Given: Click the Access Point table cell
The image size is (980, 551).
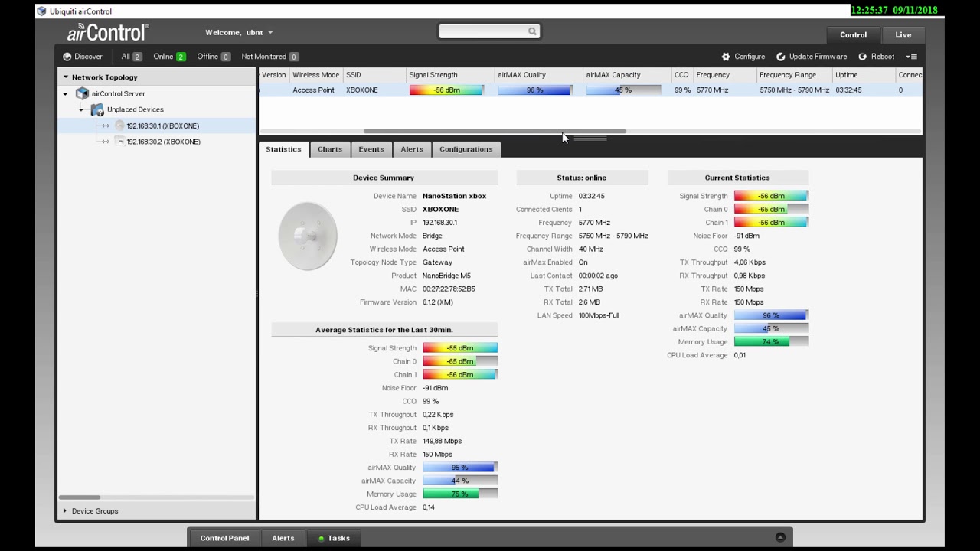Looking at the screenshot, I should pos(313,90).
